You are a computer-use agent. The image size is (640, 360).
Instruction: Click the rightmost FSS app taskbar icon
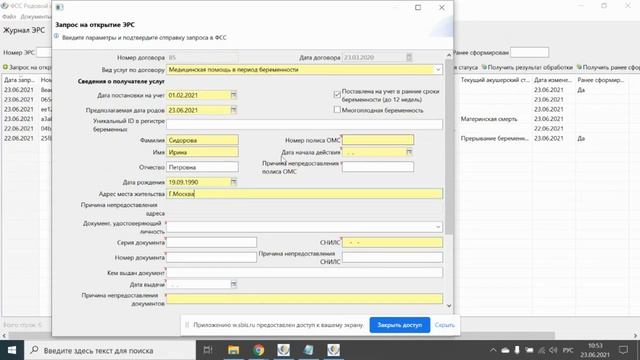333,350
